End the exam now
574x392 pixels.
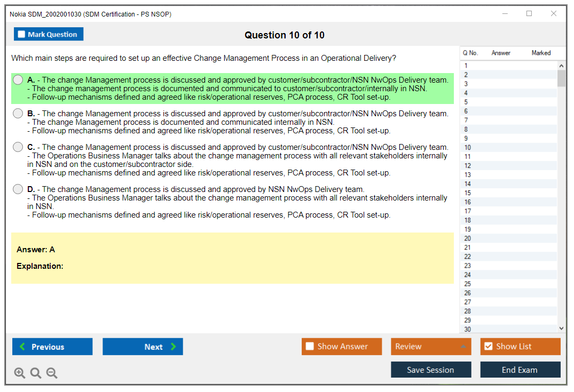point(520,370)
